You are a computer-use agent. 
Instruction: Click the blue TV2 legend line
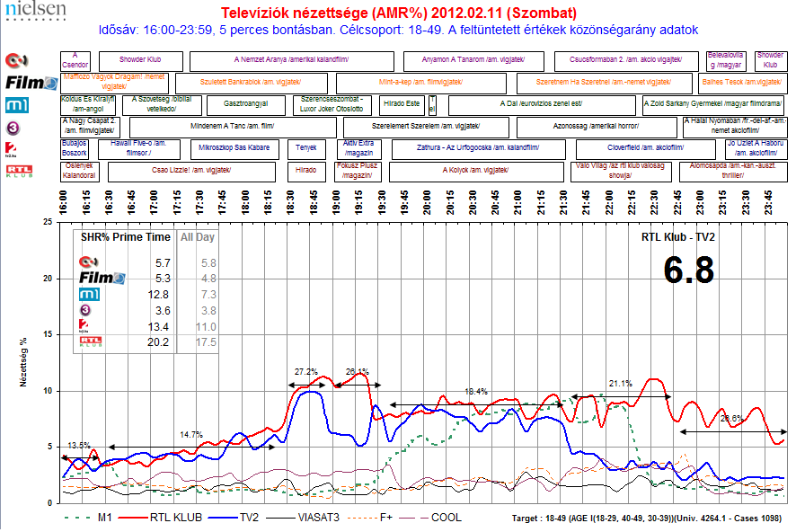point(222,518)
